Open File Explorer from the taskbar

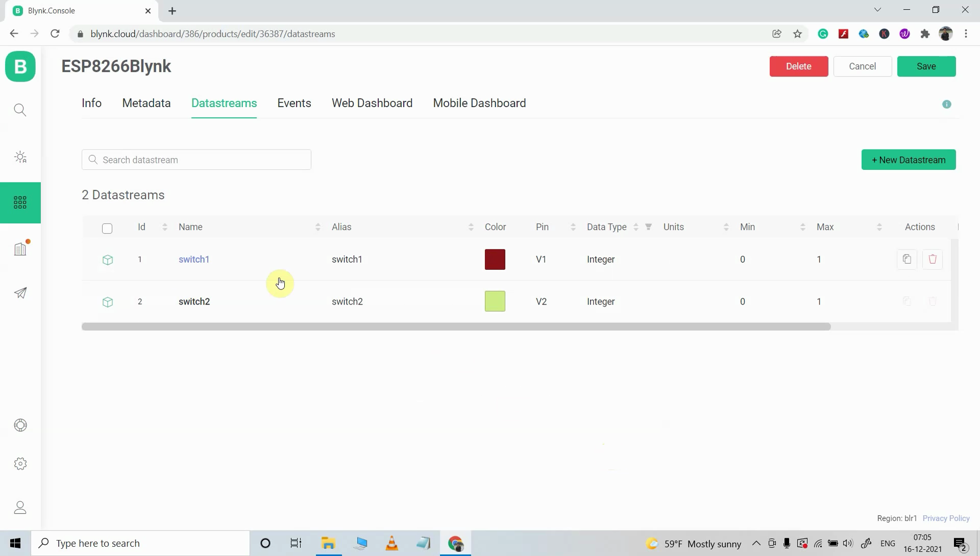tap(328, 543)
